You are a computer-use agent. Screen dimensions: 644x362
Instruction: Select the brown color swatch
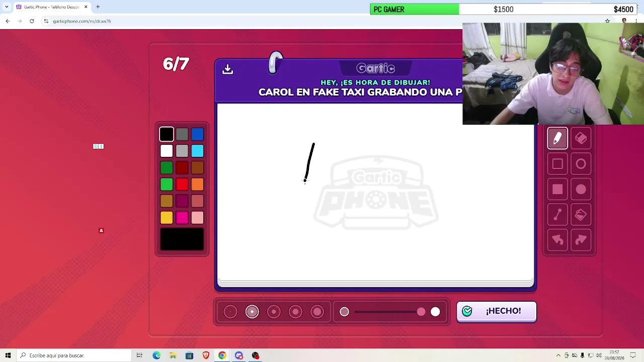(x=197, y=167)
